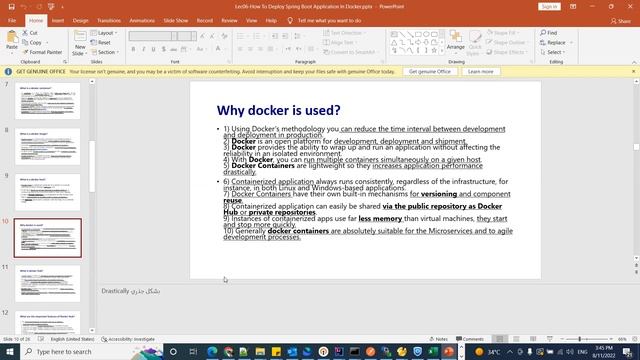
Task: Click the Sign in button
Action: [x=549, y=7]
